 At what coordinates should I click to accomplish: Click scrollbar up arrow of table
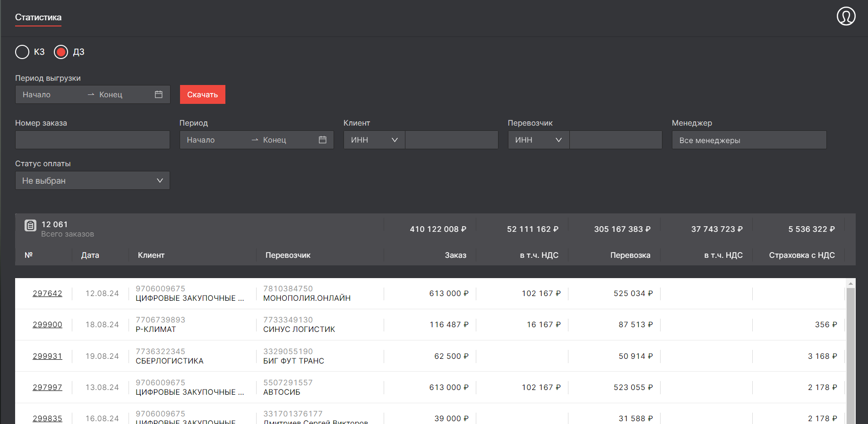pyautogui.click(x=851, y=283)
